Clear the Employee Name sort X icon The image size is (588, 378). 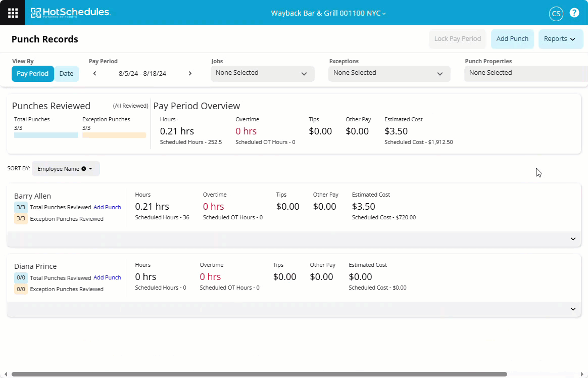pos(84,169)
